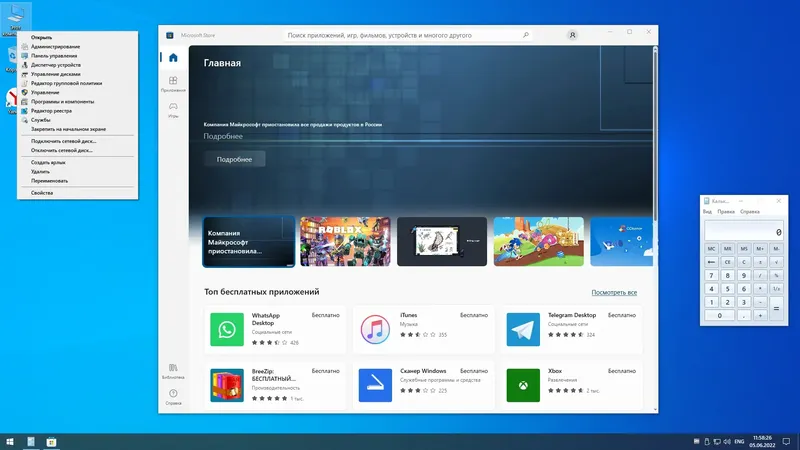Choose Отключить сетевой диск in context menu
This screenshot has height=450, width=800.
click(x=78, y=151)
